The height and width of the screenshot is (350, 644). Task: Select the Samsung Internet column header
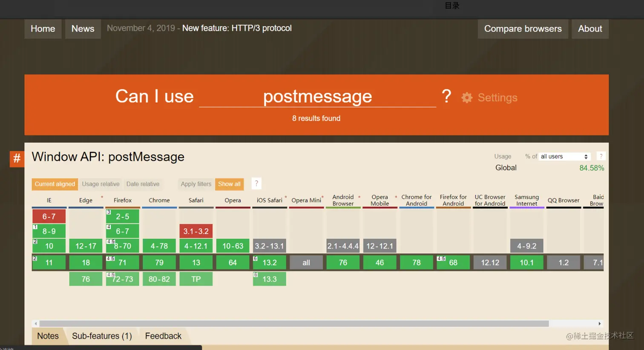click(x=527, y=200)
